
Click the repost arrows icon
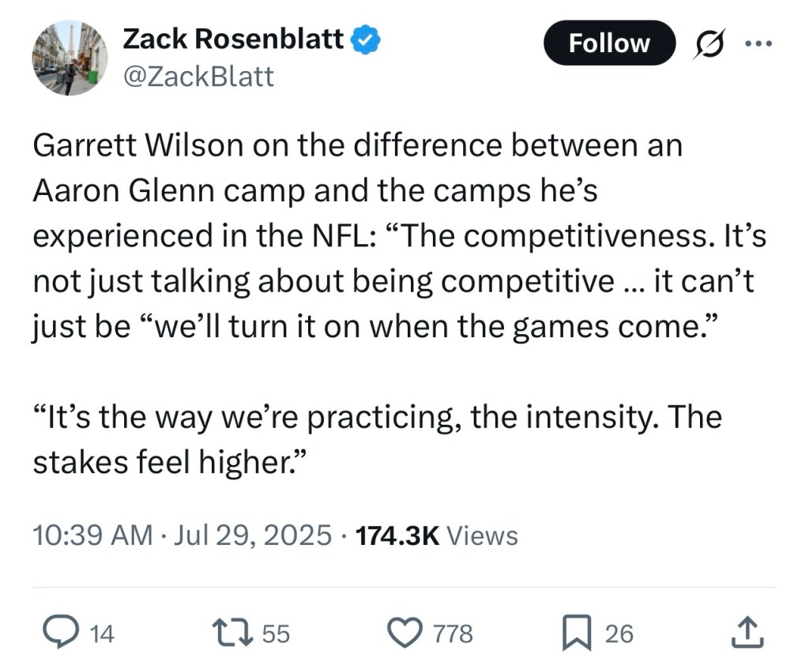click(x=233, y=632)
